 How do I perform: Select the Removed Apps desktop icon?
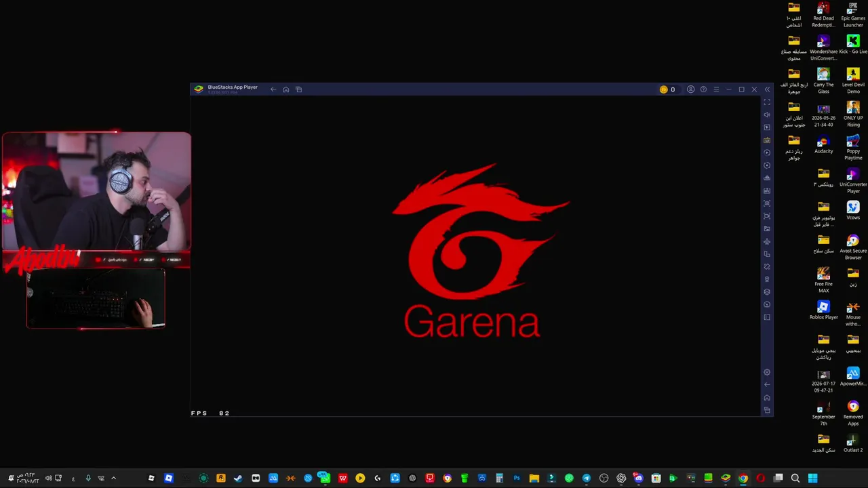pos(853,413)
